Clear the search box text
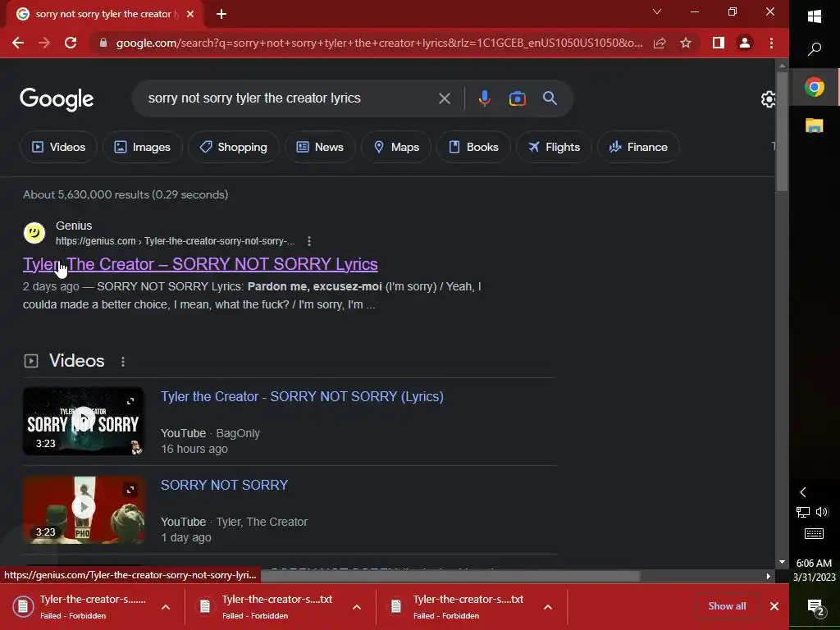840x630 pixels. point(444,98)
